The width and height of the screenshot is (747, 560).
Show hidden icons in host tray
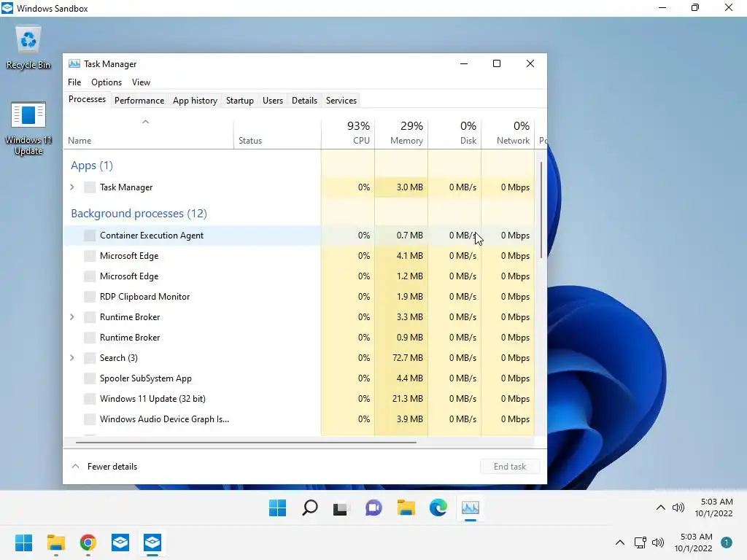(x=620, y=542)
